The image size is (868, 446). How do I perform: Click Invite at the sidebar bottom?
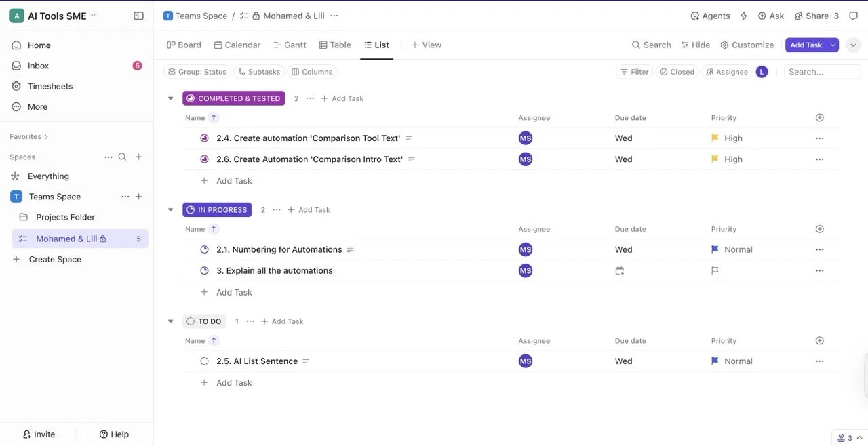pyautogui.click(x=39, y=434)
